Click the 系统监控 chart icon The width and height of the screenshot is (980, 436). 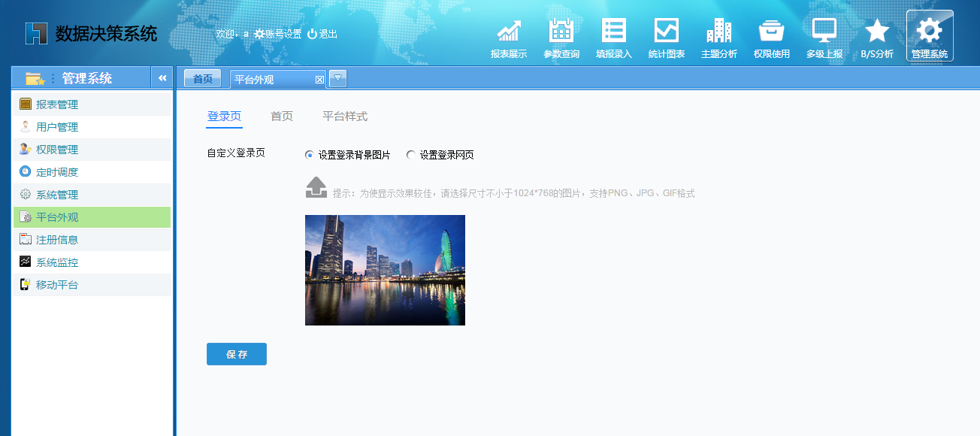pos(26,262)
